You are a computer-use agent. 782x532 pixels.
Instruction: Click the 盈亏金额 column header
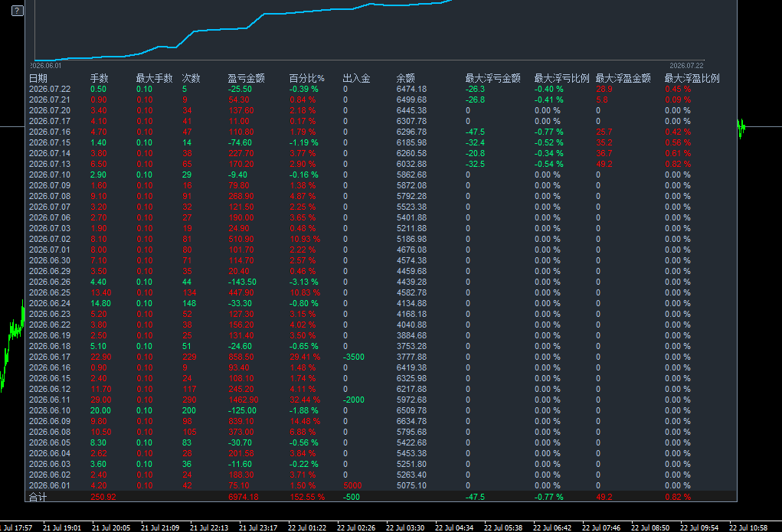247,78
